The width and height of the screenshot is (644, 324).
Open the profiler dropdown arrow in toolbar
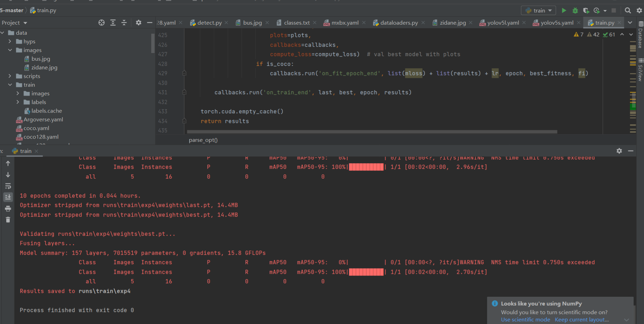605,11
